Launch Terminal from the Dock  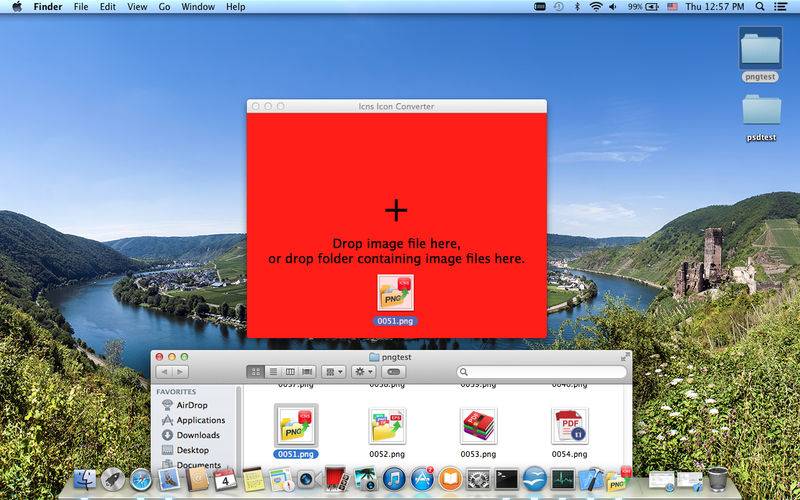tap(506, 480)
